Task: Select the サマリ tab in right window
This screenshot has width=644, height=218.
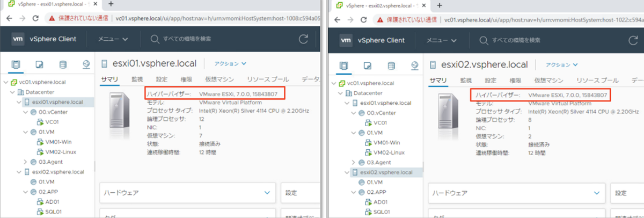Action: 437,80
